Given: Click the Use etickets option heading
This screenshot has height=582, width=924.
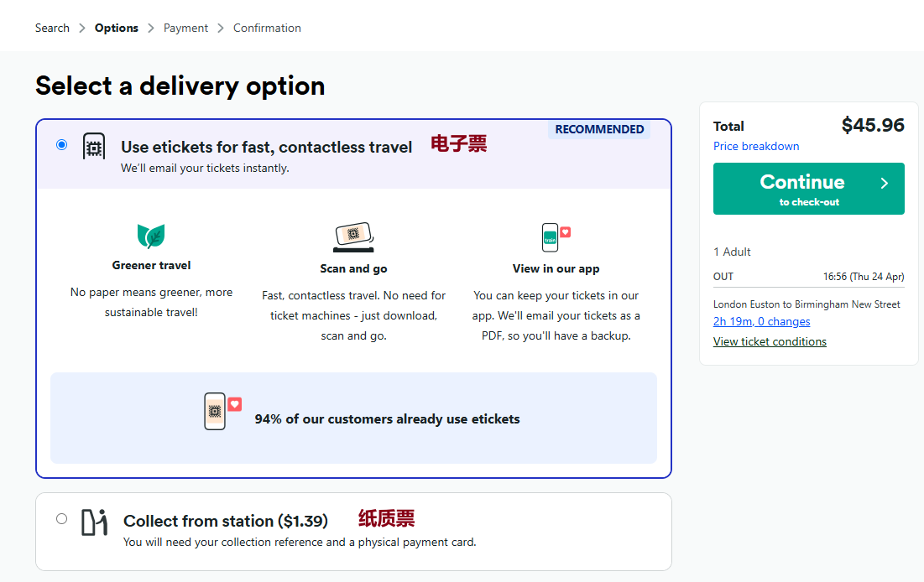Looking at the screenshot, I should tap(266, 148).
